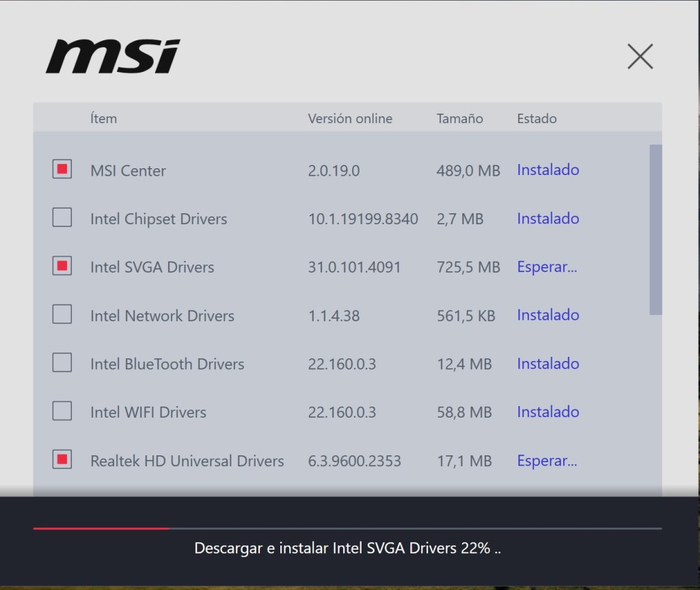Image resolution: width=700 pixels, height=590 pixels.
Task: Uncheck the MSI Center checkbox
Action: [x=62, y=170]
